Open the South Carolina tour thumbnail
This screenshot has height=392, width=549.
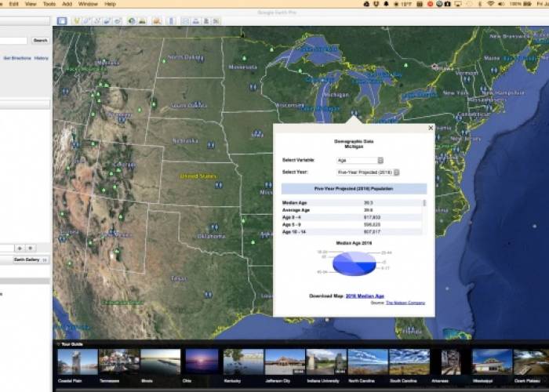[x=409, y=362]
